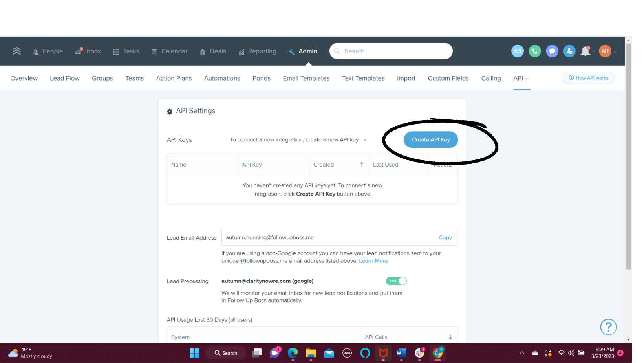Open Google Chrome from the taskbar
644x363 pixels.
(438, 353)
